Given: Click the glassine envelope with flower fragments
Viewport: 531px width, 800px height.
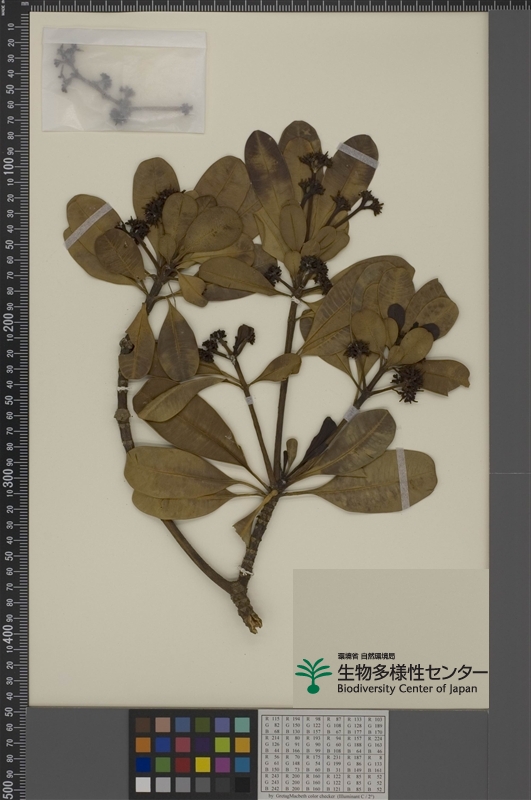Looking at the screenshot, I should click(124, 80).
